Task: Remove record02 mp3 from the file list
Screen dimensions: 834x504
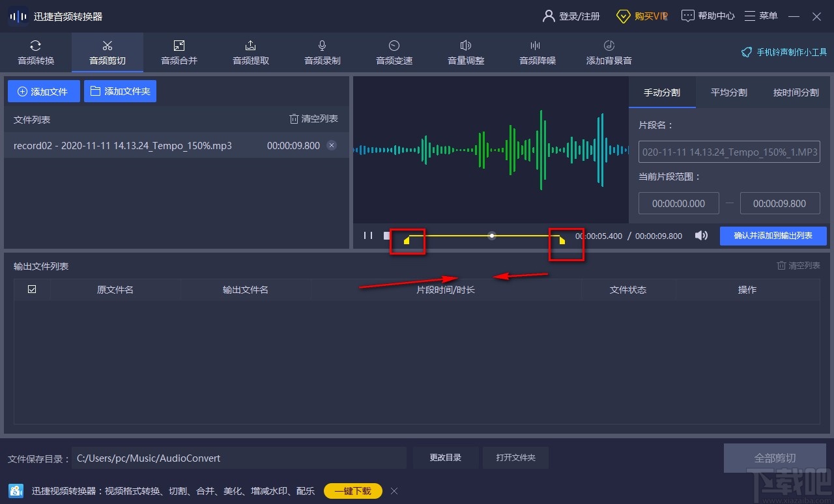Action: 332,145
